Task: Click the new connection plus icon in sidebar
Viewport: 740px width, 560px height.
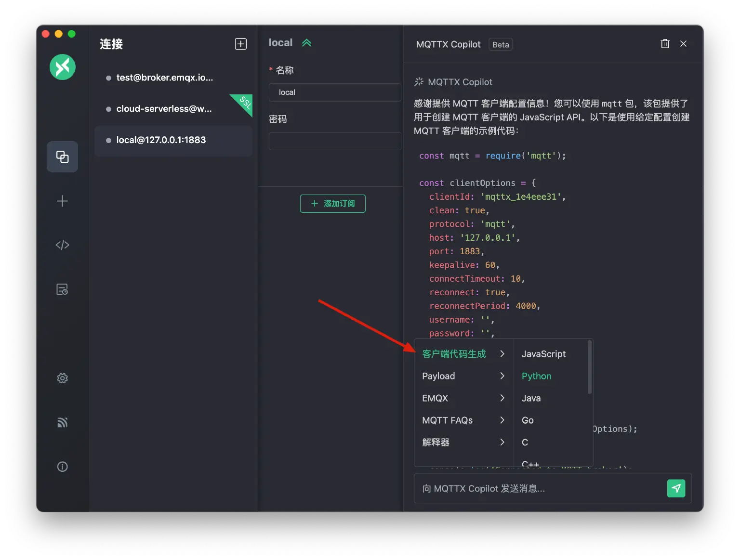Action: pyautogui.click(x=62, y=201)
